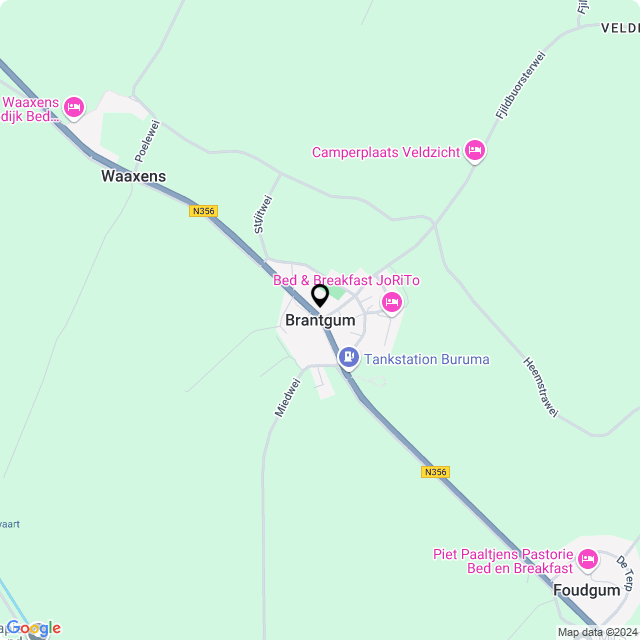The height and width of the screenshot is (640, 640).
Task: Click the Poelewei road label
Action: click(x=147, y=141)
